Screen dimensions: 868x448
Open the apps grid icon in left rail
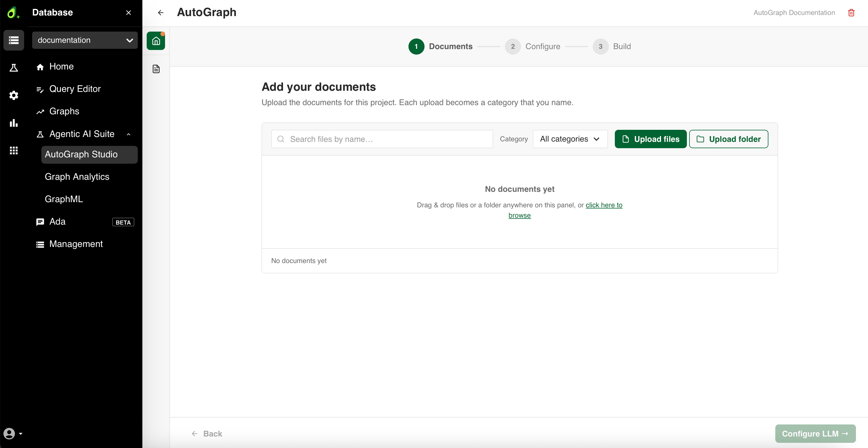coord(14,151)
